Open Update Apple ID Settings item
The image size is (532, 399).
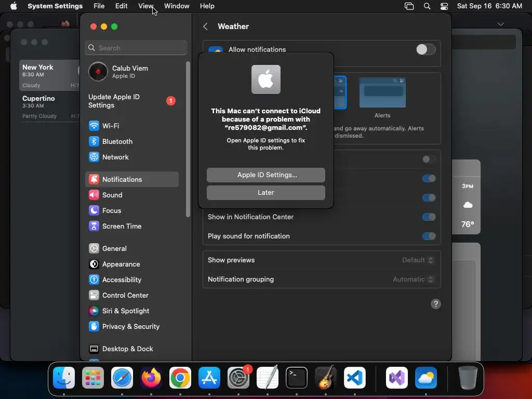tap(131, 101)
